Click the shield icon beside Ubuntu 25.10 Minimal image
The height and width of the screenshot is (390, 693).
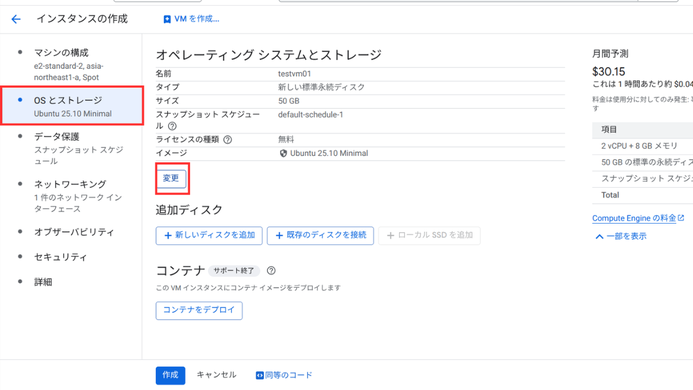(x=283, y=153)
